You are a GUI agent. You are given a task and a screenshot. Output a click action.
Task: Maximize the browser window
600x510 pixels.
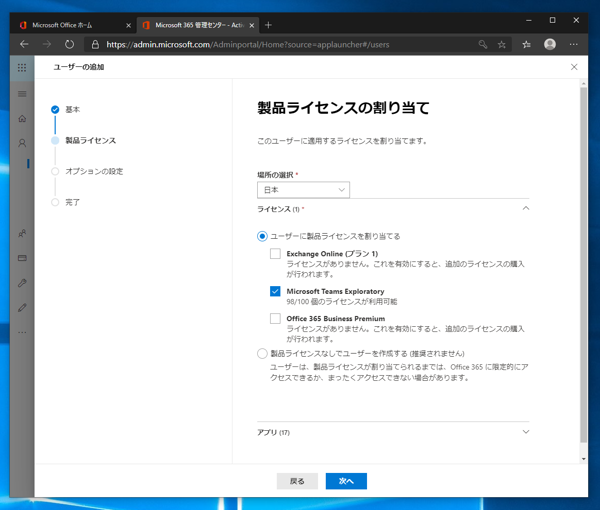coord(553,20)
